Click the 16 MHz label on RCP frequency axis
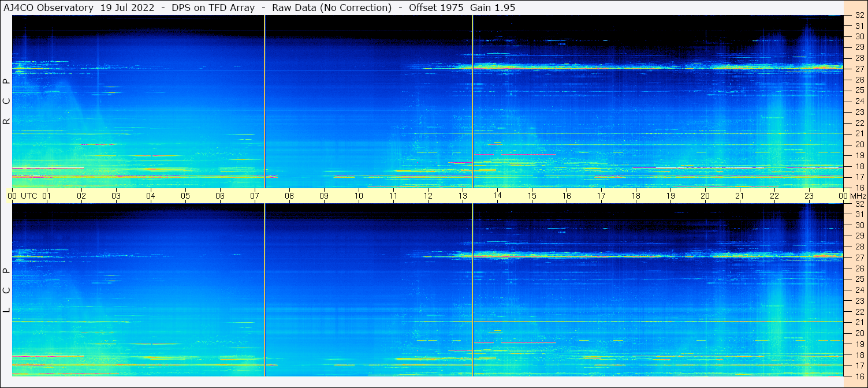This screenshot has width=868, height=388. [x=859, y=187]
